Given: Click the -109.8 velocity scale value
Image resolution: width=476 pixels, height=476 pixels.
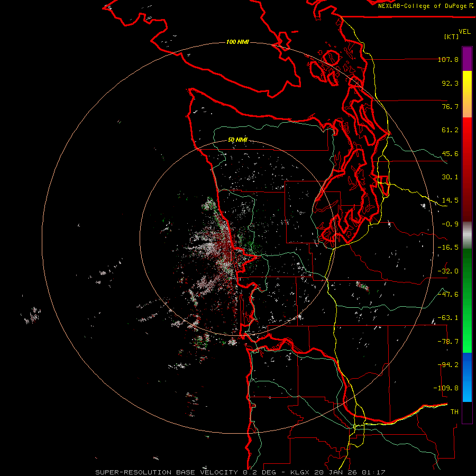Looking at the screenshot, I should click(x=446, y=388).
